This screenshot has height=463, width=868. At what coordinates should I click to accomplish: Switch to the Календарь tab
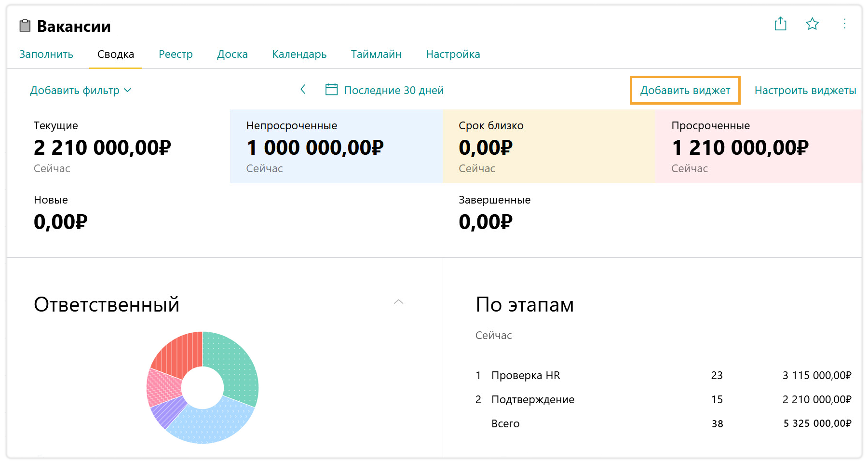point(299,54)
